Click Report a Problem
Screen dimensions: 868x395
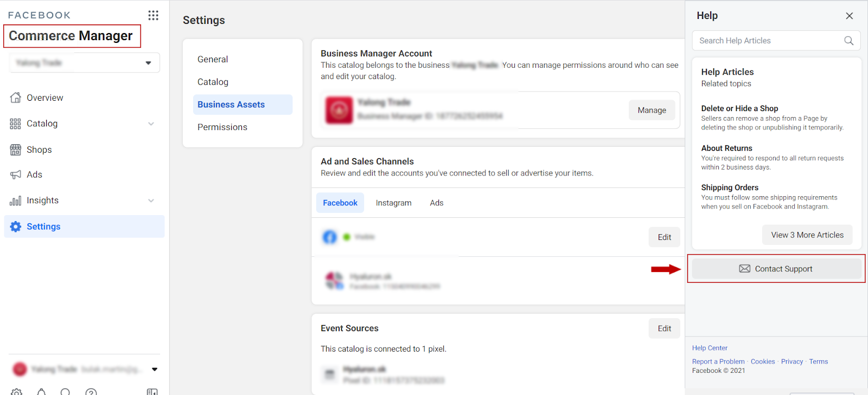[718, 361]
